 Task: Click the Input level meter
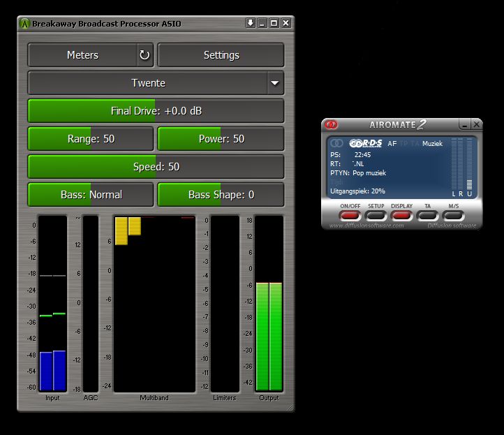pos(53,304)
